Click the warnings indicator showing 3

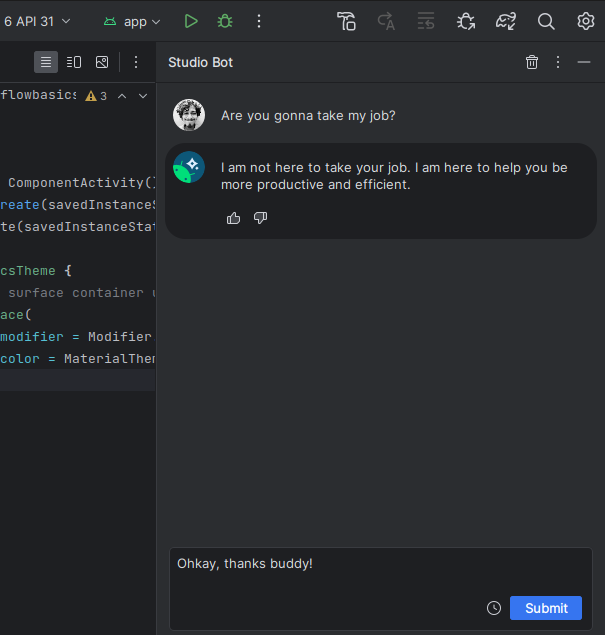[x=96, y=96]
